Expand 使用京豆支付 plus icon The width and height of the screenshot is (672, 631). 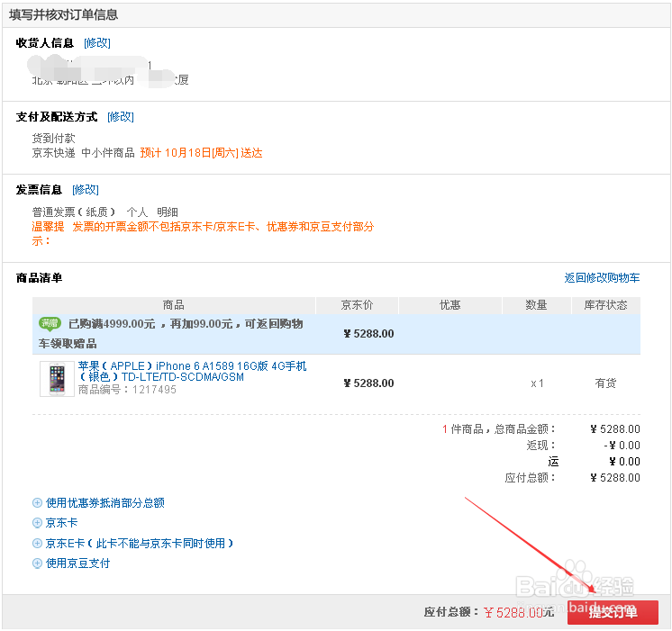(x=37, y=563)
